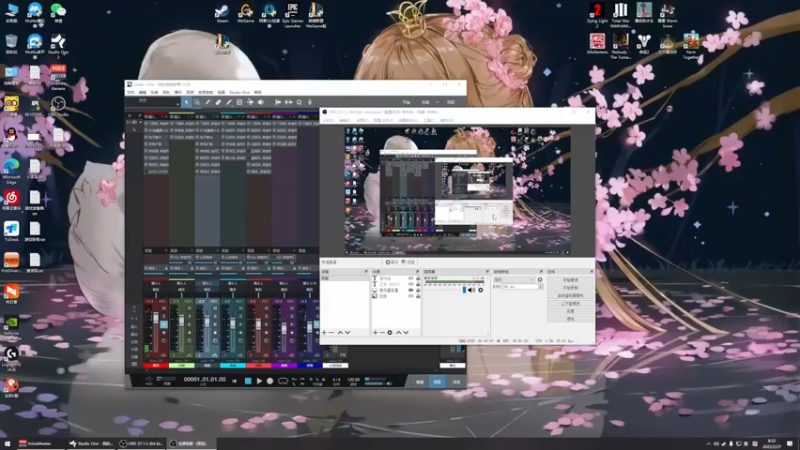This screenshot has width=800, height=450.
Task: Add a source with OBS Sources plus button
Action: tap(376, 333)
